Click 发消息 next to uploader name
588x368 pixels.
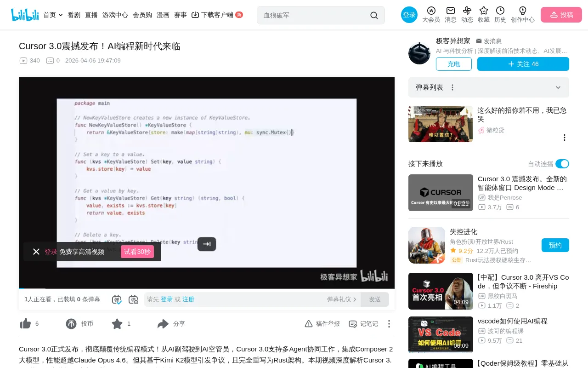pyautogui.click(x=489, y=41)
